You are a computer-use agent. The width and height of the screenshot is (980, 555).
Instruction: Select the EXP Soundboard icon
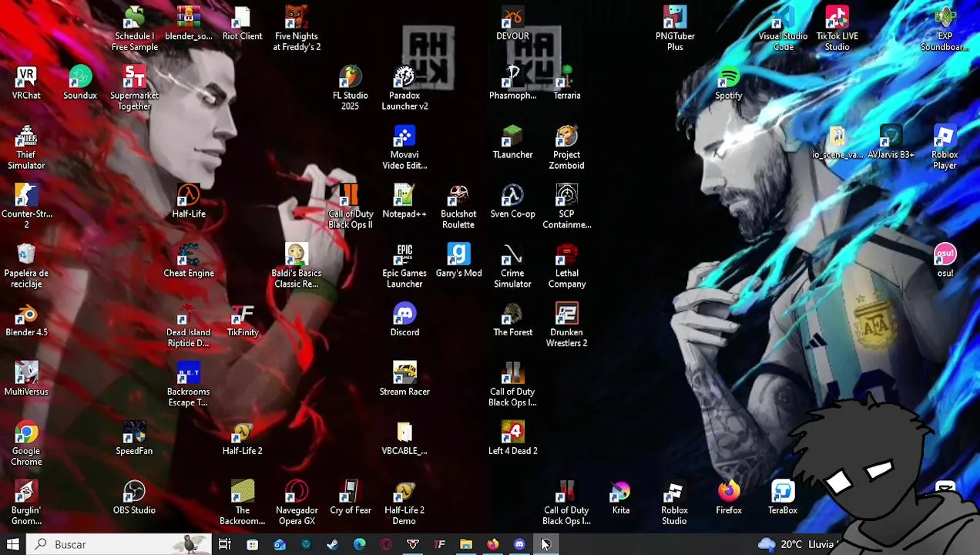945,29
